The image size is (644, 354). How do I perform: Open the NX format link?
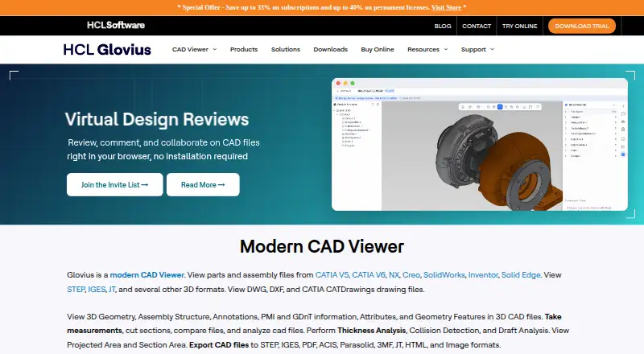point(394,274)
